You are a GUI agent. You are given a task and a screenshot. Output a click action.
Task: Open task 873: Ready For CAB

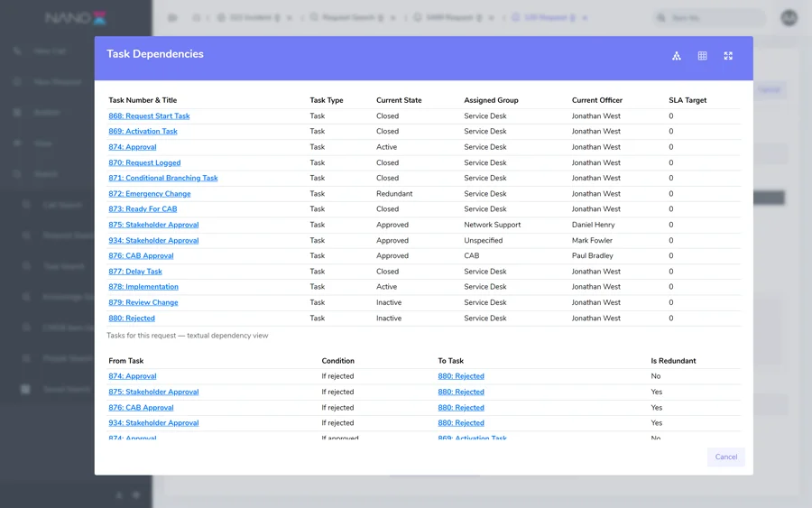click(x=143, y=209)
